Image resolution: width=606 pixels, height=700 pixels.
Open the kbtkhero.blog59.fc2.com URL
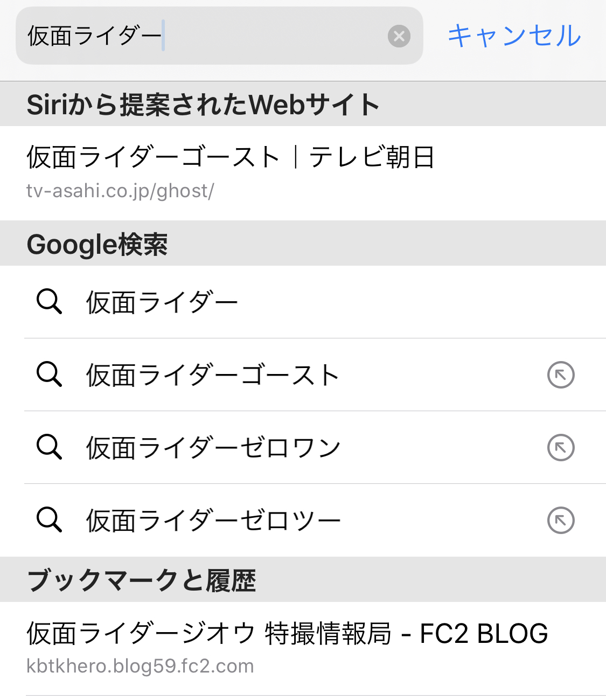(140, 666)
